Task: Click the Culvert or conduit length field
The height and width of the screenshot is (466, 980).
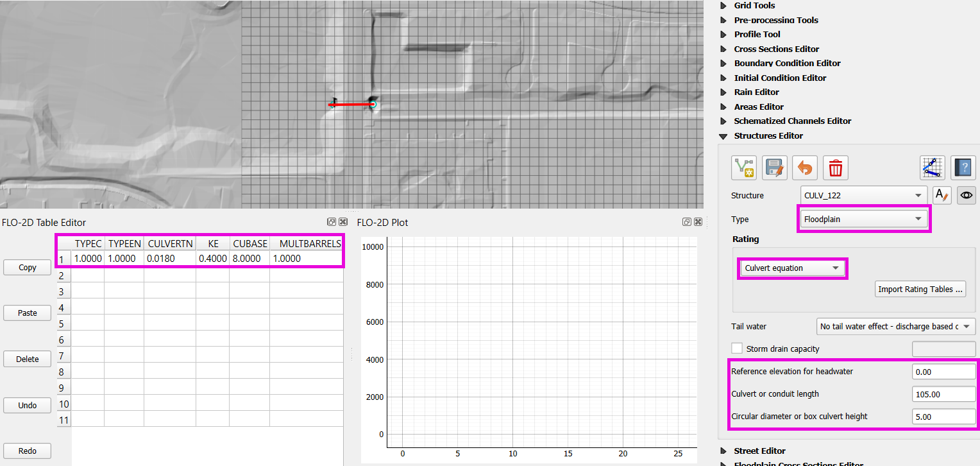Action: 943,394
